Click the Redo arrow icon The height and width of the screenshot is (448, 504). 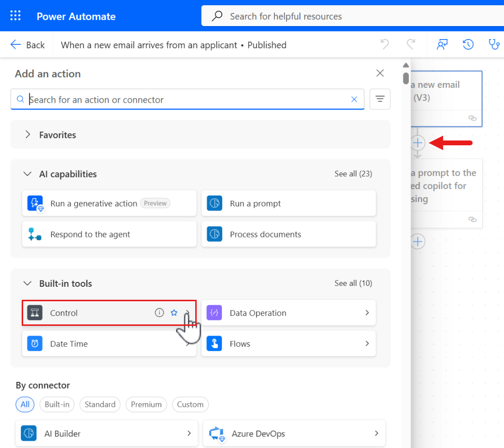pos(411,45)
